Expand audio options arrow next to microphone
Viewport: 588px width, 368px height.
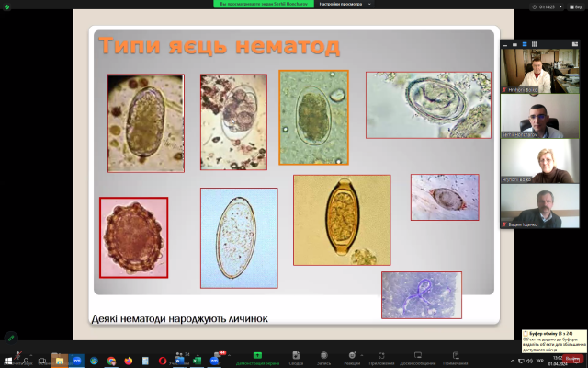(30, 355)
